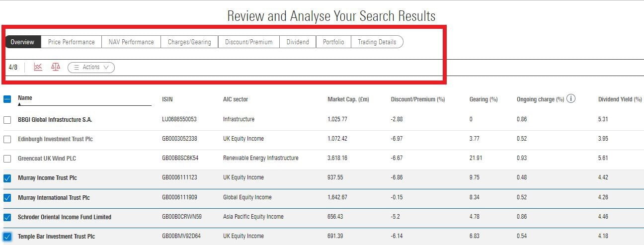Open the Actions dropdown

[x=91, y=67]
